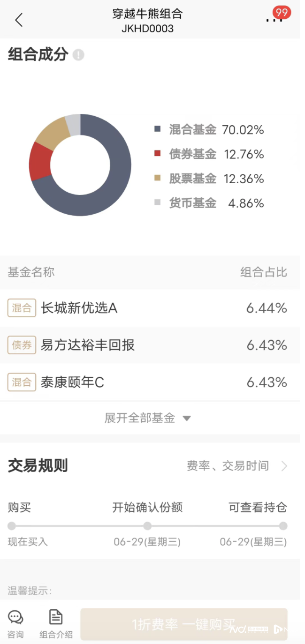Open 组合介绍 document icon
Screen dimensions: 305x644
pyautogui.click(x=56, y=617)
